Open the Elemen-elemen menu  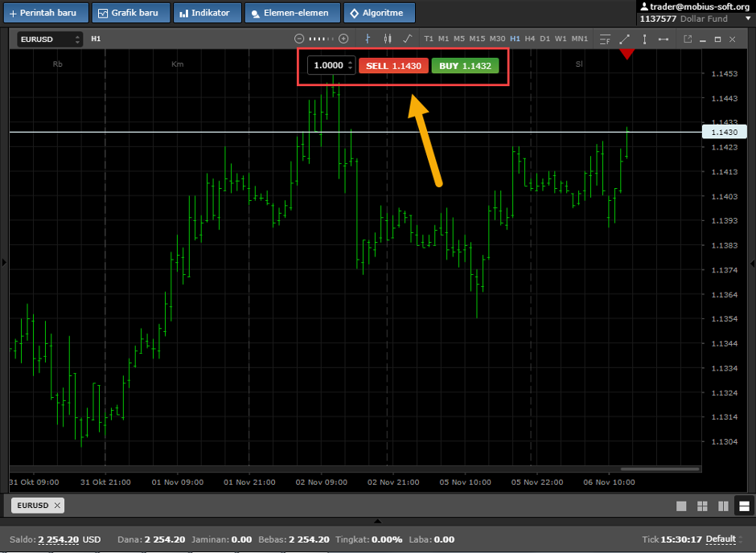pyautogui.click(x=292, y=13)
